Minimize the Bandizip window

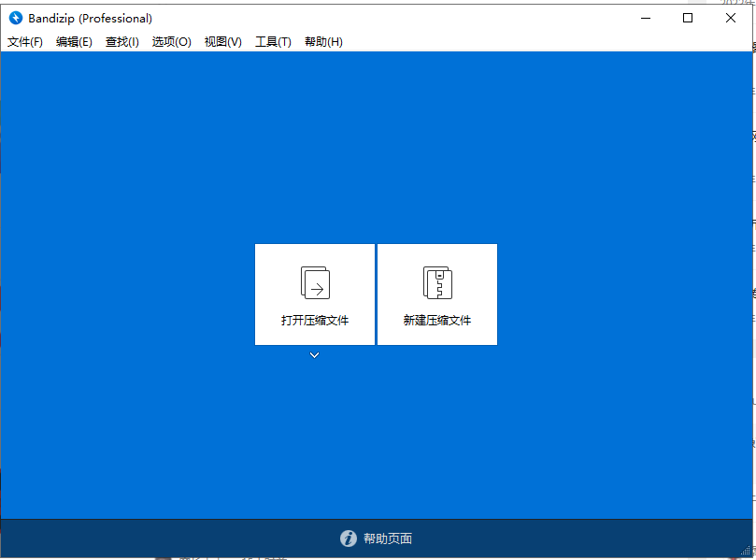coord(646,19)
